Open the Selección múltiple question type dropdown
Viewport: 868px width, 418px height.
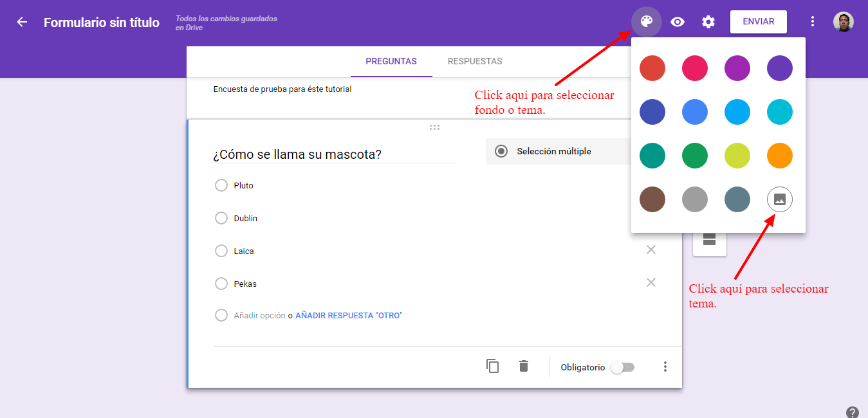click(x=557, y=152)
